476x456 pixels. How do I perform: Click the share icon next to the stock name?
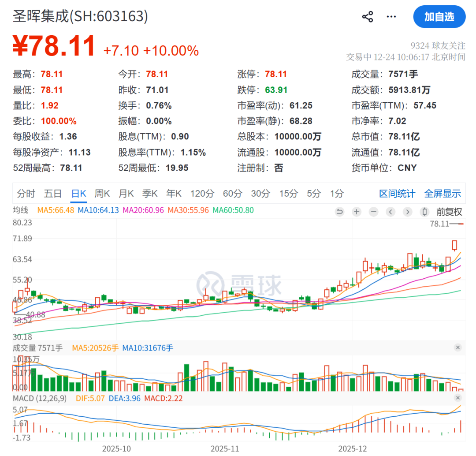(367, 16)
